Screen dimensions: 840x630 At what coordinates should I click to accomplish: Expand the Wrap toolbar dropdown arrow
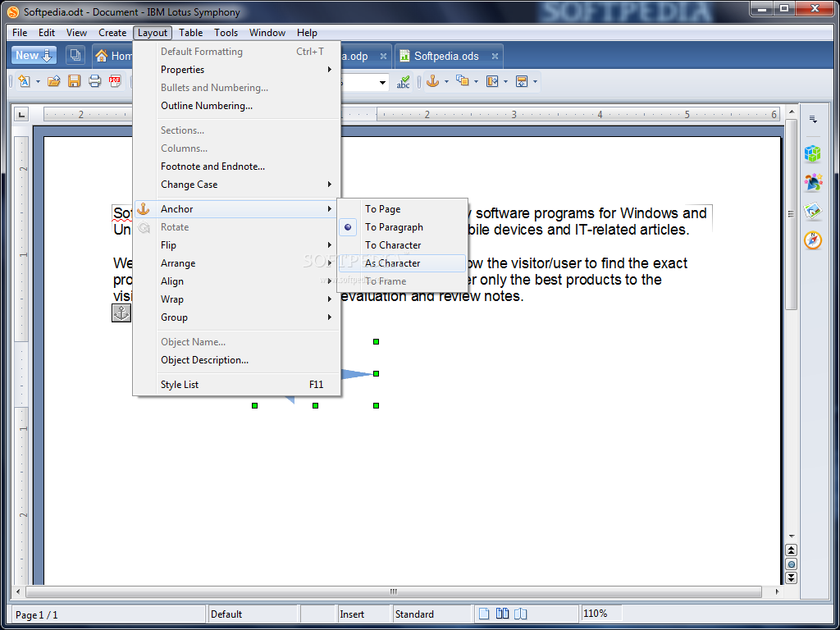[535, 82]
